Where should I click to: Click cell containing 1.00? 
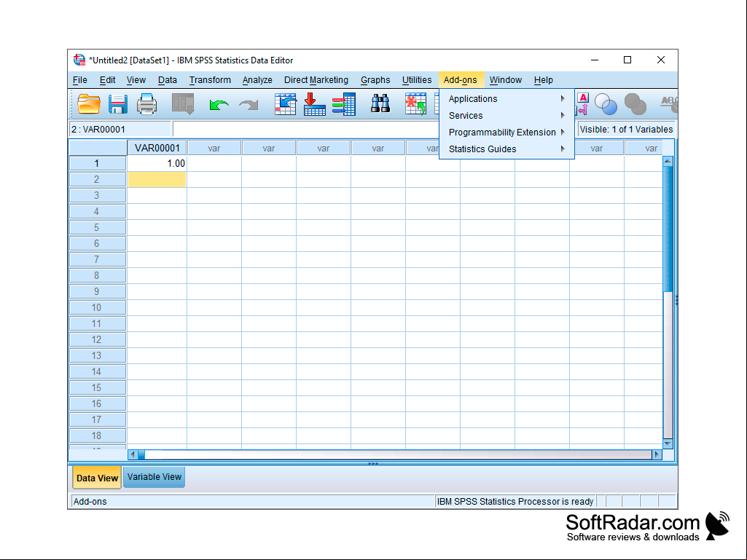pos(157,163)
